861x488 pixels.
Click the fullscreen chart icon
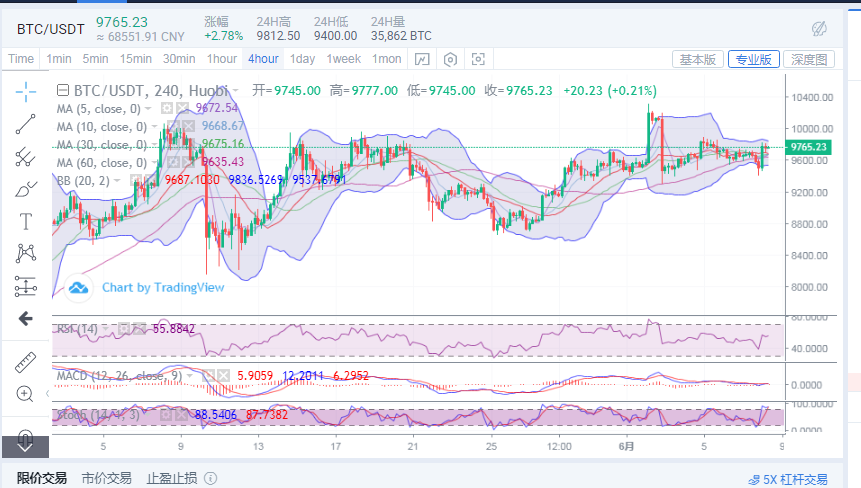[478, 59]
